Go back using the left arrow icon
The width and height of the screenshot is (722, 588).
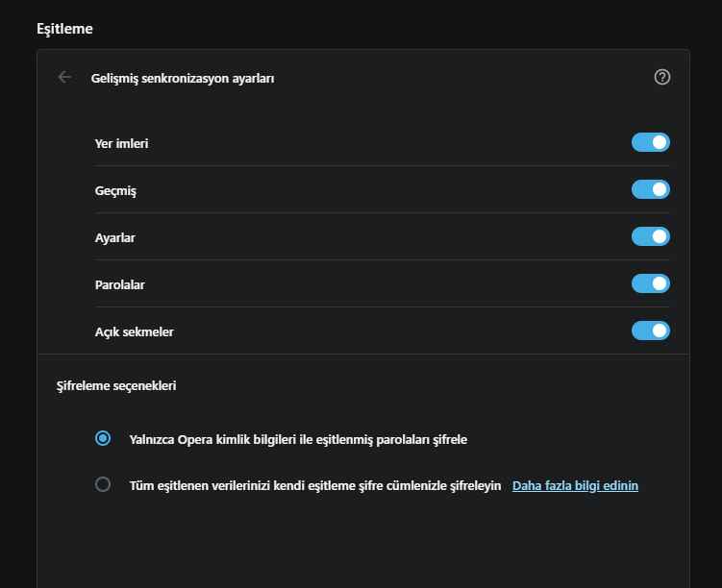click(x=64, y=78)
